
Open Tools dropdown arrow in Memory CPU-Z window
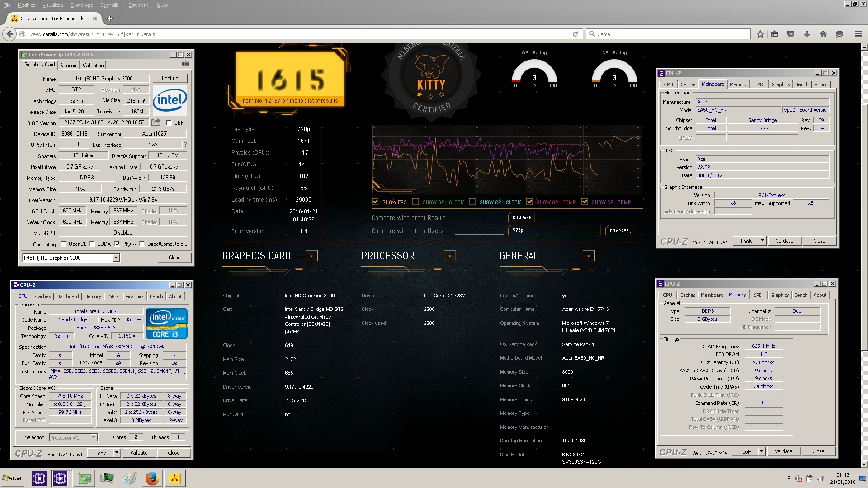pos(761,451)
